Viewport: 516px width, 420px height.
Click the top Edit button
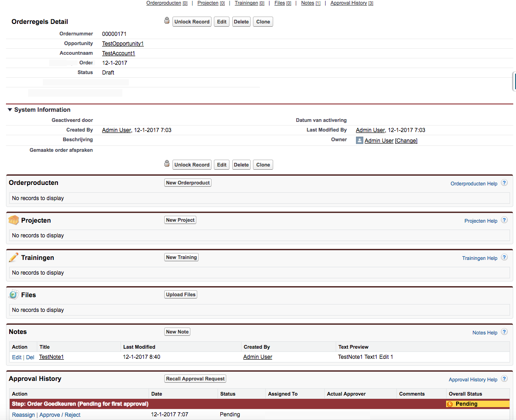coord(222,22)
